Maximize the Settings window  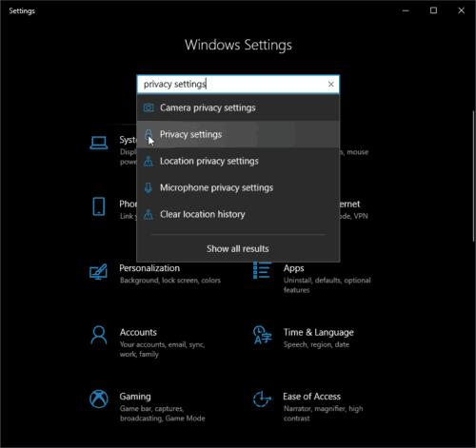pyautogui.click(x=433, y=10)
